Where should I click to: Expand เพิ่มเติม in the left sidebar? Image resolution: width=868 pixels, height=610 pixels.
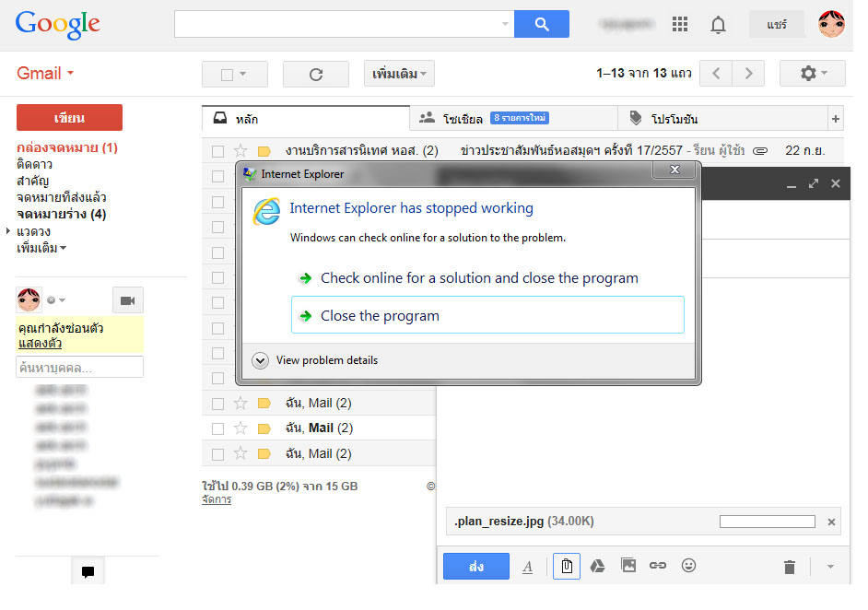tap(41, 248)
